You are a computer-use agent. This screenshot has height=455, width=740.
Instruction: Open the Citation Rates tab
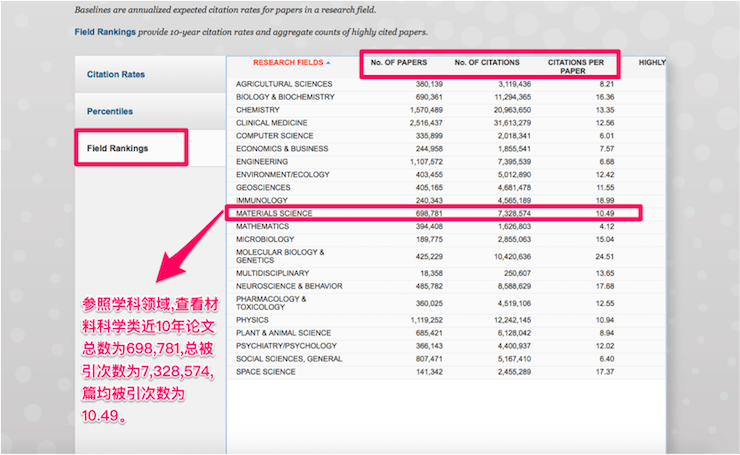tap(116, 74)
